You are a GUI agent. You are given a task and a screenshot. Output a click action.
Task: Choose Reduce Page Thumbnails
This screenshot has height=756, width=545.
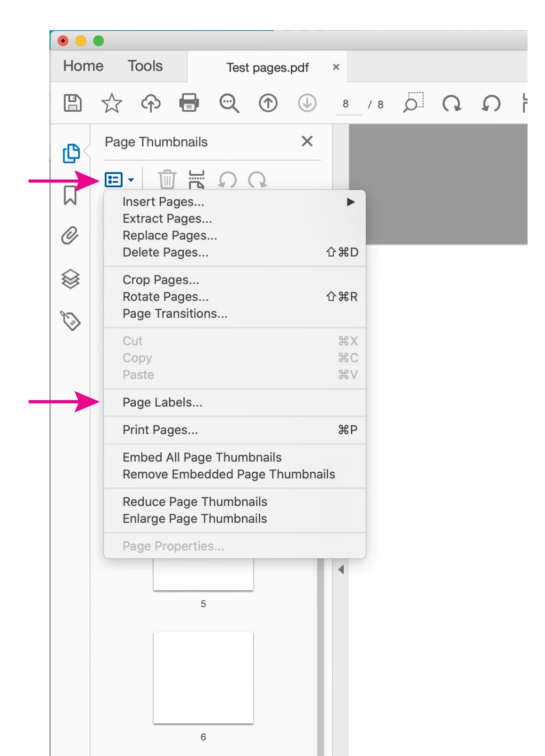click(x=235, y=502)
